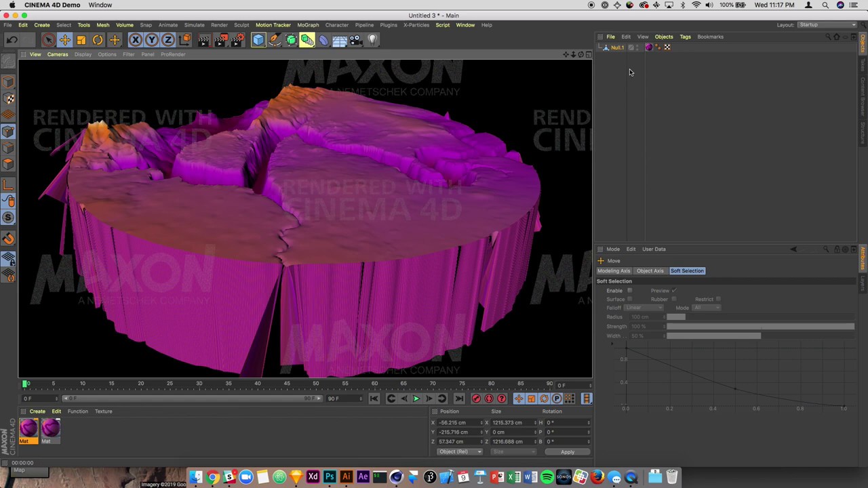Open the Object (Rel) dropdown
This screenshot has width=868, height=488.
[460, 452]
